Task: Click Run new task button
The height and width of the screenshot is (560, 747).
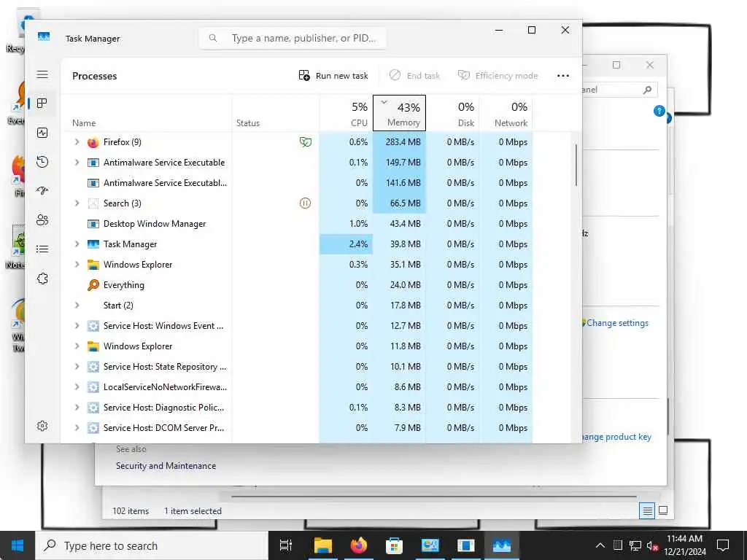Action: pos(333,76)
